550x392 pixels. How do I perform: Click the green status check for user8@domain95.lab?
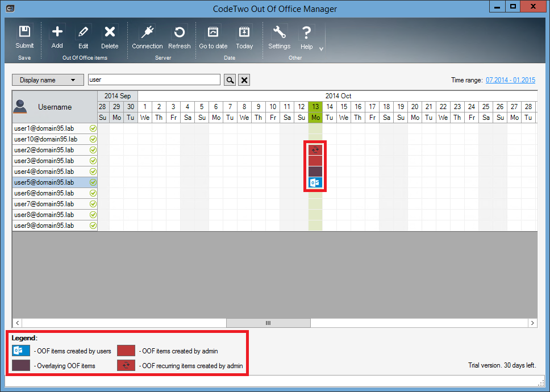point(93,215)
